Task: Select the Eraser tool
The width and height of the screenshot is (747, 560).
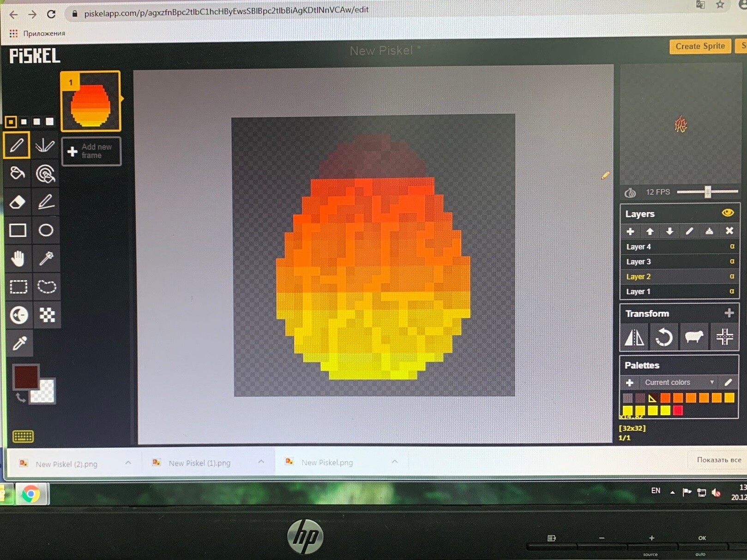Action: (18, 202)
